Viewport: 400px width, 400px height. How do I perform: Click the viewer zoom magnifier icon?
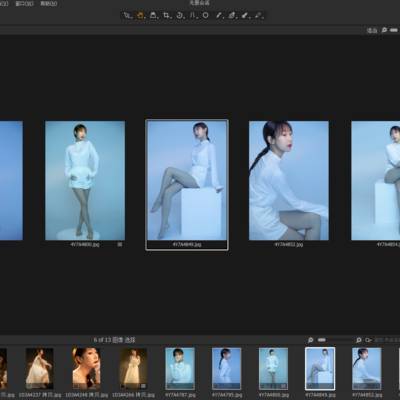pyautogui.click(x=384, y=30)
